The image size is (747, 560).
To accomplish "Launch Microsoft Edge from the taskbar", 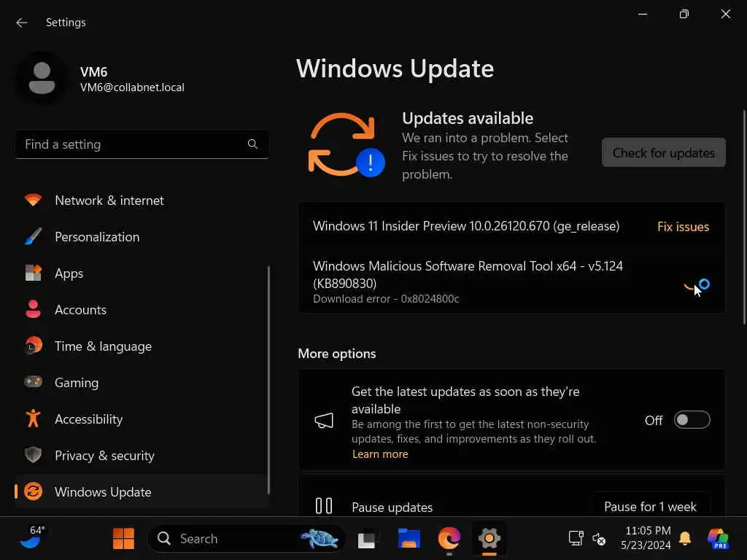I will pyautogui.click(x=449, y=539).
